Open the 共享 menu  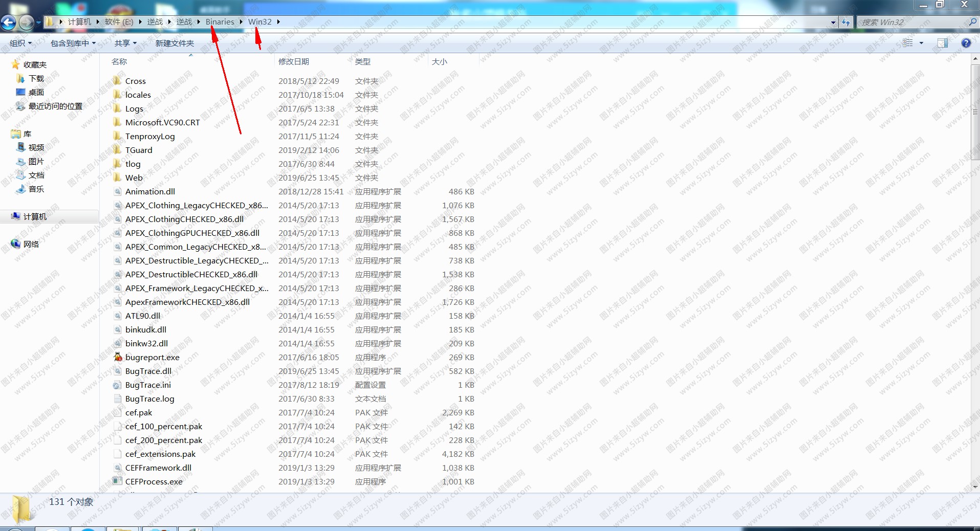click(125, 43)
